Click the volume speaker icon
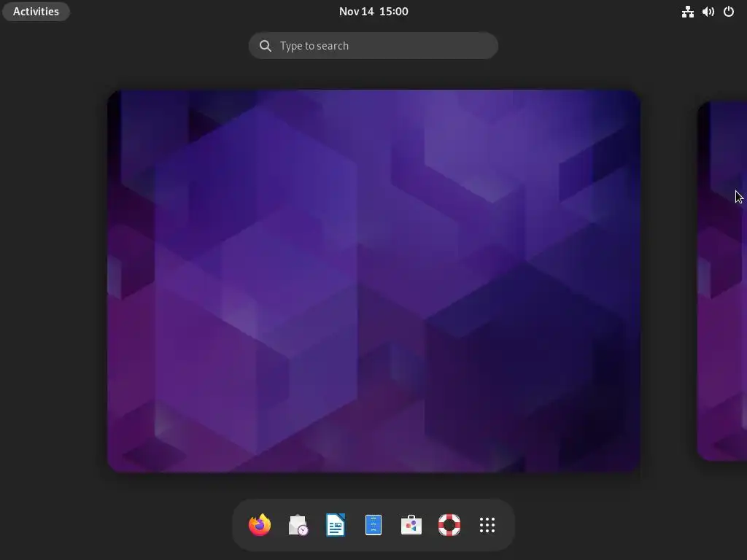The image size is (747, 560). tap(708, 12)
